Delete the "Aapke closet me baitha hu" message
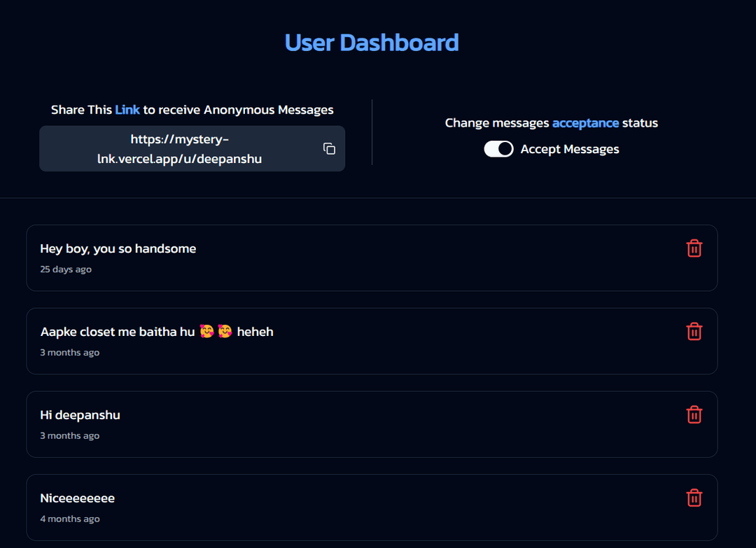Screen dimensions: 756x548 click(x=694, y=332)
